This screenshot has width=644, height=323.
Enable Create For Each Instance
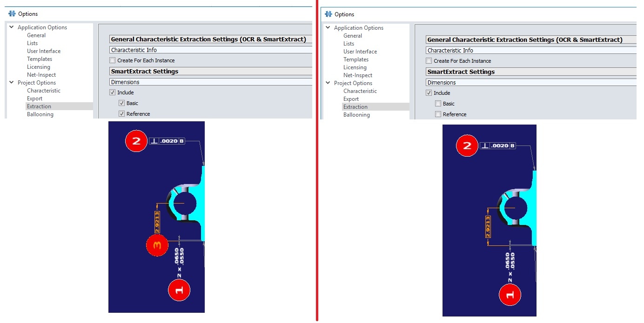pos(112,60)
